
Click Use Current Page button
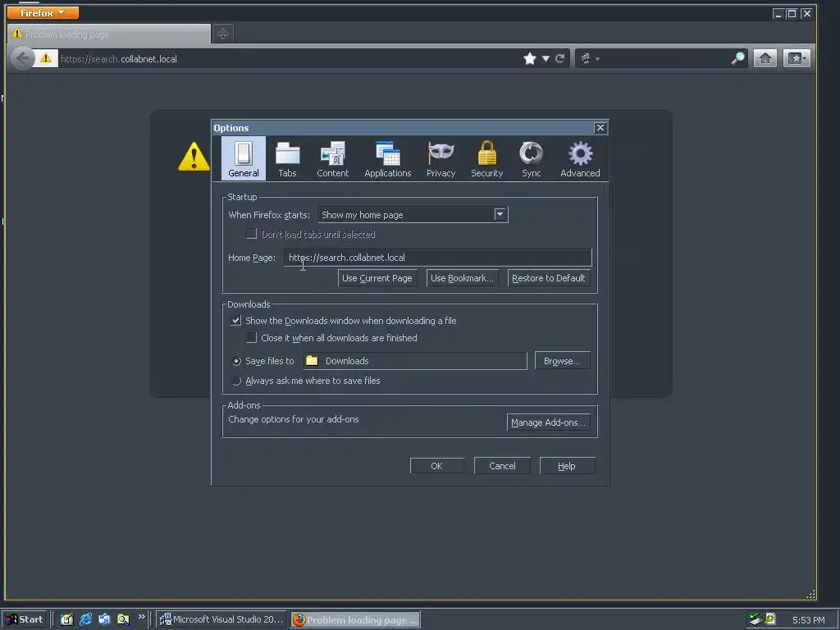(377, 278)
